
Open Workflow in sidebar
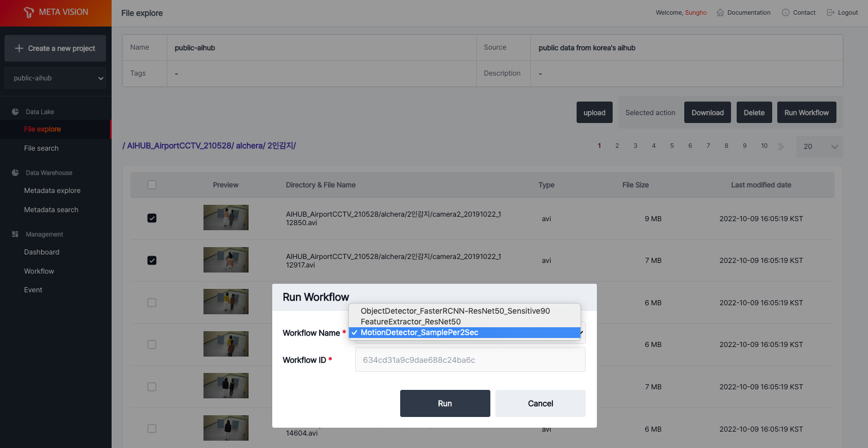click(39, 271)
